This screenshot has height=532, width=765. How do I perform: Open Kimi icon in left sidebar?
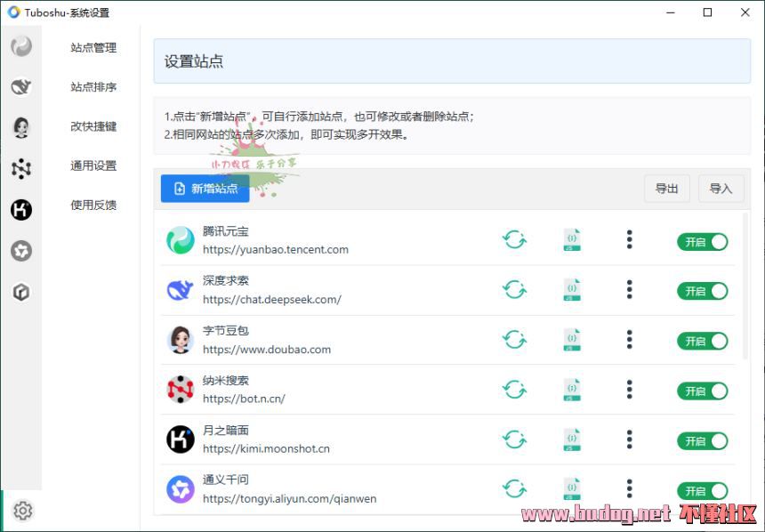point(21,210)
